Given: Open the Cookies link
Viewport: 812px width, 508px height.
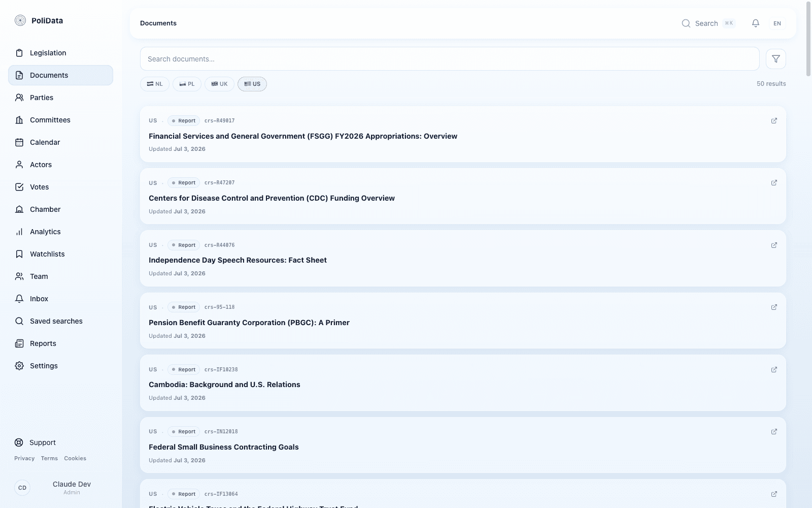Looking at the screenshot, I should tap(75, 458).
